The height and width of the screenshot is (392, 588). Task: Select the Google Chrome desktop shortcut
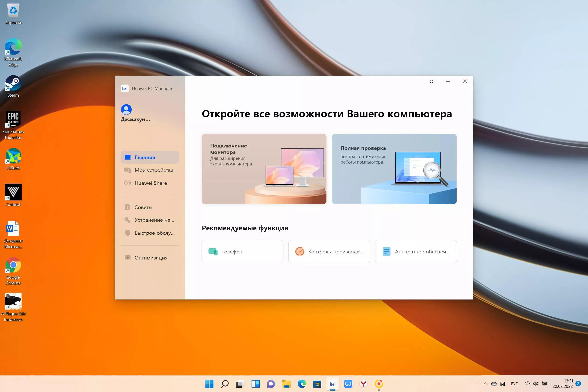pyautogui.click(x=13, y=271)
